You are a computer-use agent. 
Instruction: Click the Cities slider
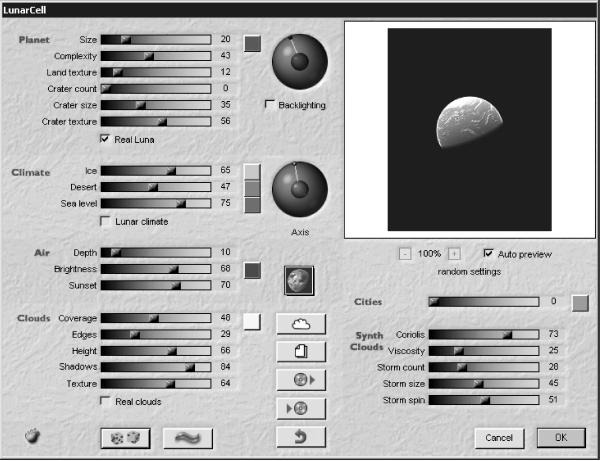point(484,302)
